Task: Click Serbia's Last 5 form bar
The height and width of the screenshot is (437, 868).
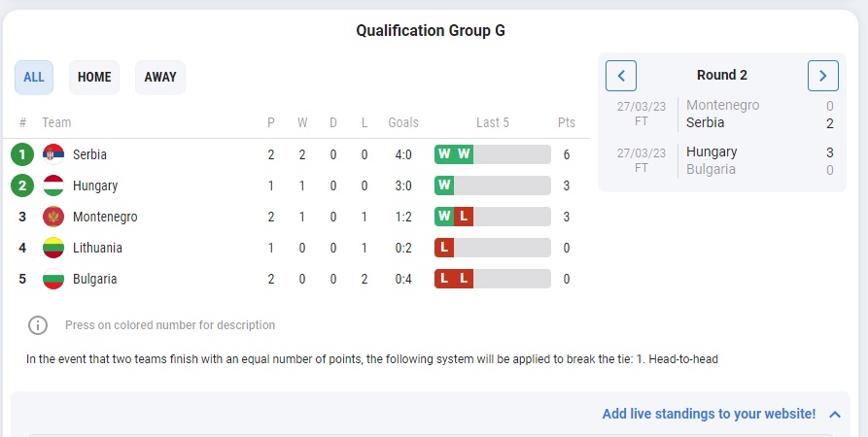Action: click(x=493, y=154)
